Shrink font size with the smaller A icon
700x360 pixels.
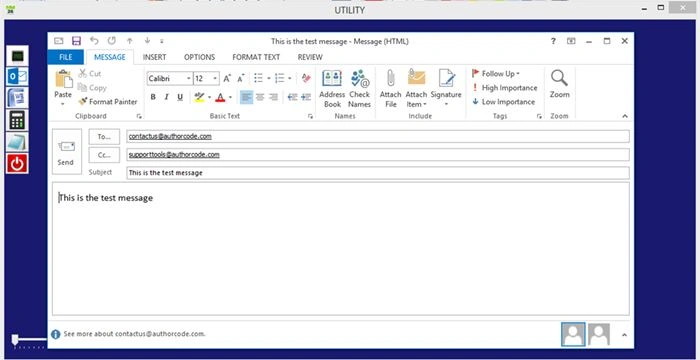coord(241,79)
